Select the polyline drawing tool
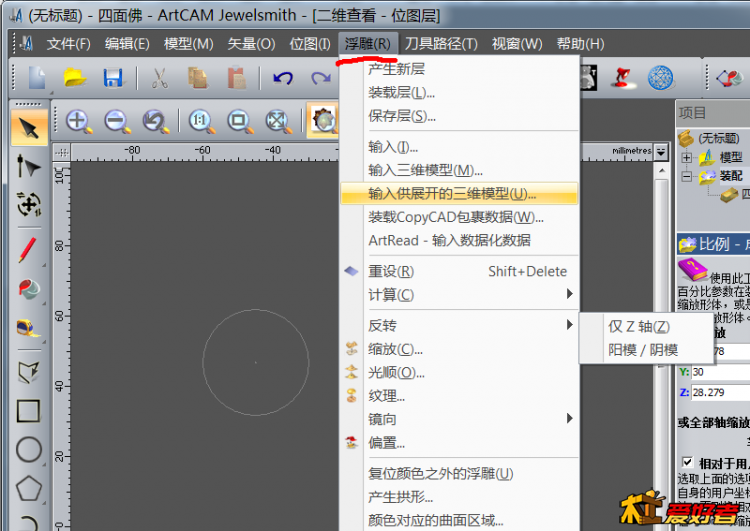Viewport: 750px width, 531px height. coord(28,372)
